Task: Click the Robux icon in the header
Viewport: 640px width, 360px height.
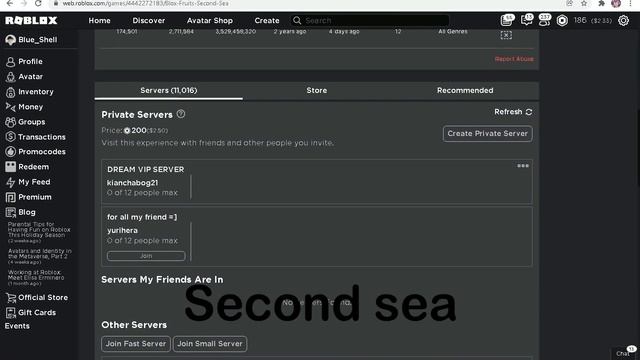Action: (562, 20)
